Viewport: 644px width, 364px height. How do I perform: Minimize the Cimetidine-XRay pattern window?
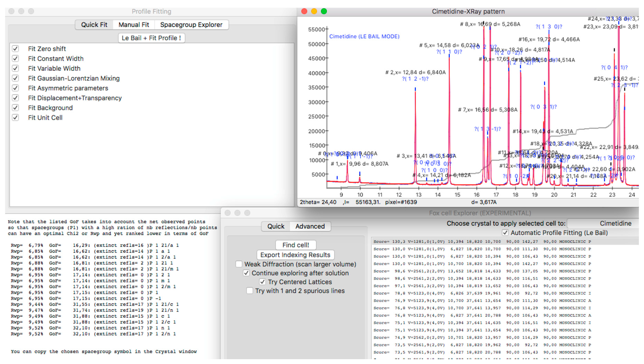pos(314,11)
